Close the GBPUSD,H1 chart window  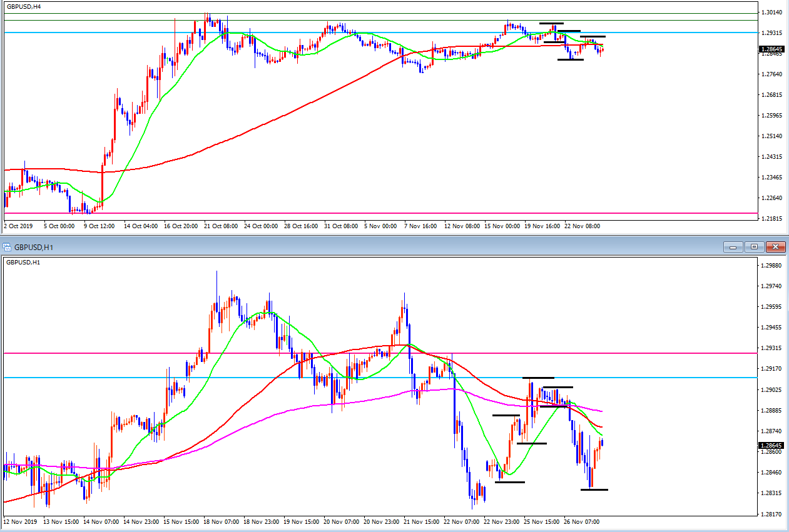click(775, 246)
